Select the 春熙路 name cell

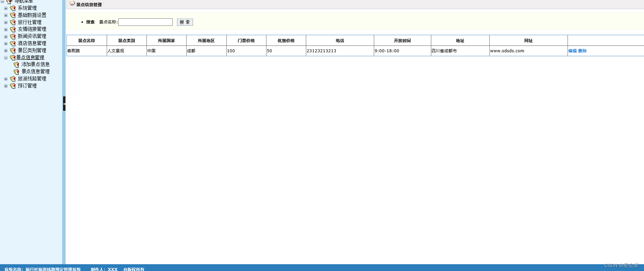(x=87, y=51)
